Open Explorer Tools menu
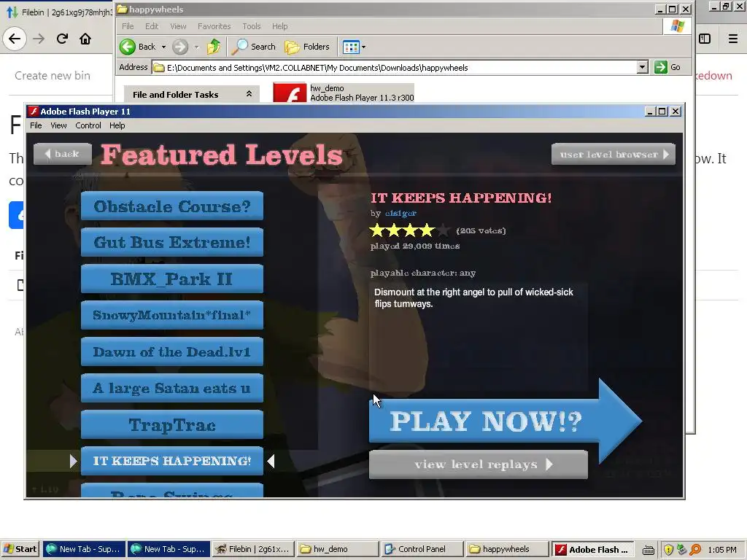747x560 pixels. click(x=251, y=26)
